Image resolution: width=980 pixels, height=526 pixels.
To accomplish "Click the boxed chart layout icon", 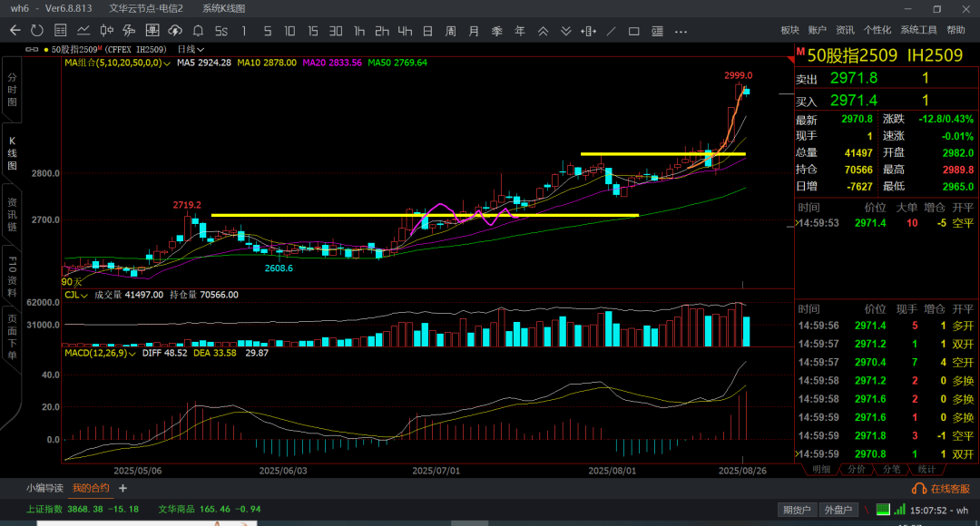I will pyautogui.click(x=152, y=31).
